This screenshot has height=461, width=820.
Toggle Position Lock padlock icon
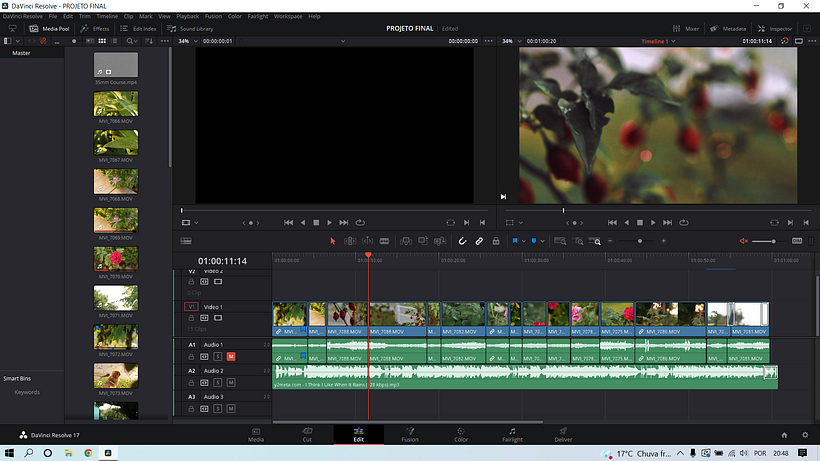click(496, 241)
